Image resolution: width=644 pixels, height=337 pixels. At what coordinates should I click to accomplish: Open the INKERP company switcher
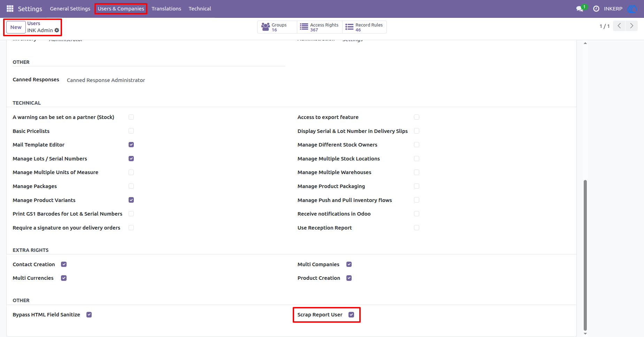(613, 9)
